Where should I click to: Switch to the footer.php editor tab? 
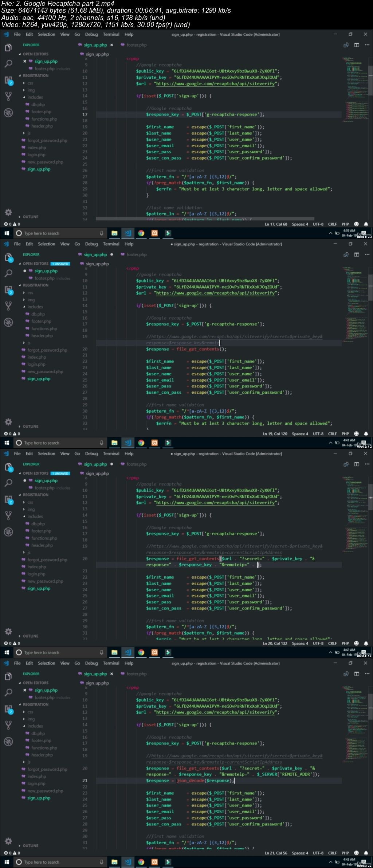click(136, 45)
